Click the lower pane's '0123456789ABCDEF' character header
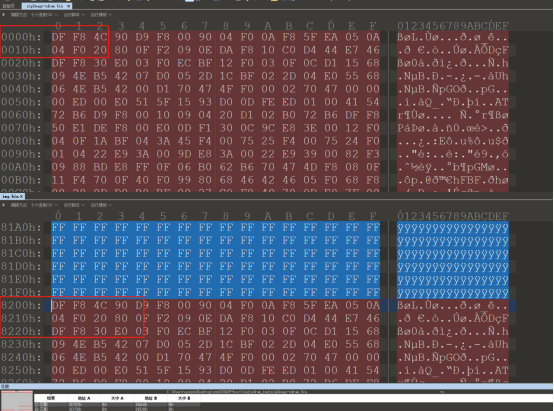Screen dimensions: 554x411 point(453,216)
